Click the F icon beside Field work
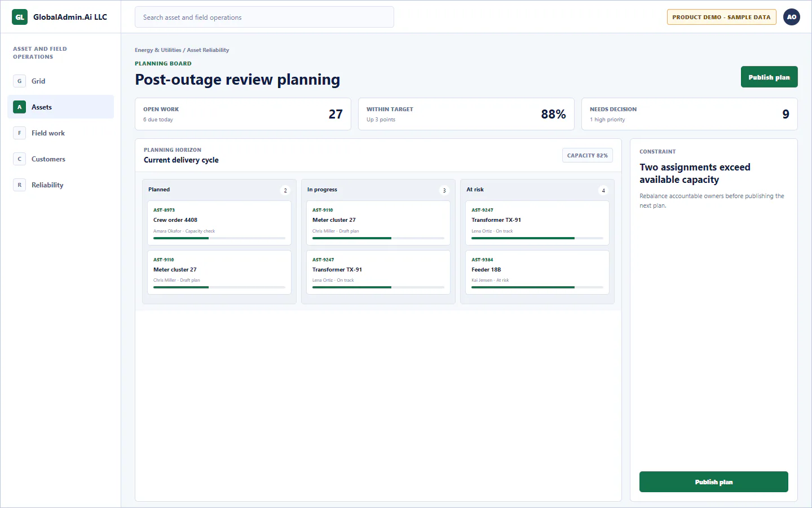Viewport: 812px width, 508px height. pos(20,133)
